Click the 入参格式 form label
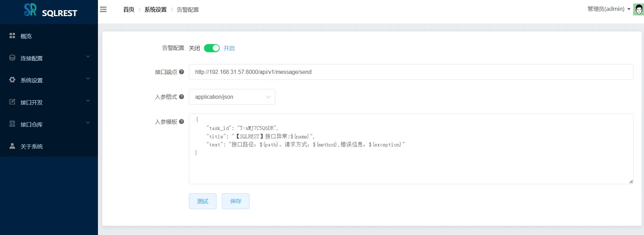Viewport: 644px width, 235px height. (166, 97)
